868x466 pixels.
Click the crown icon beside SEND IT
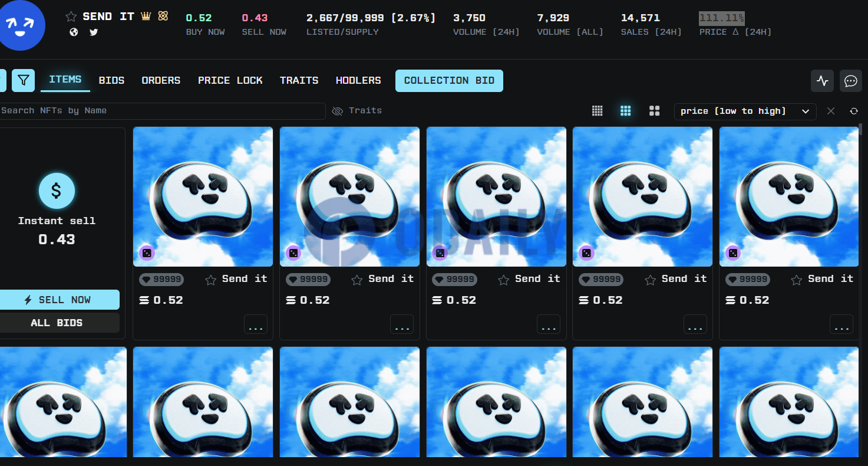[146, 17]
